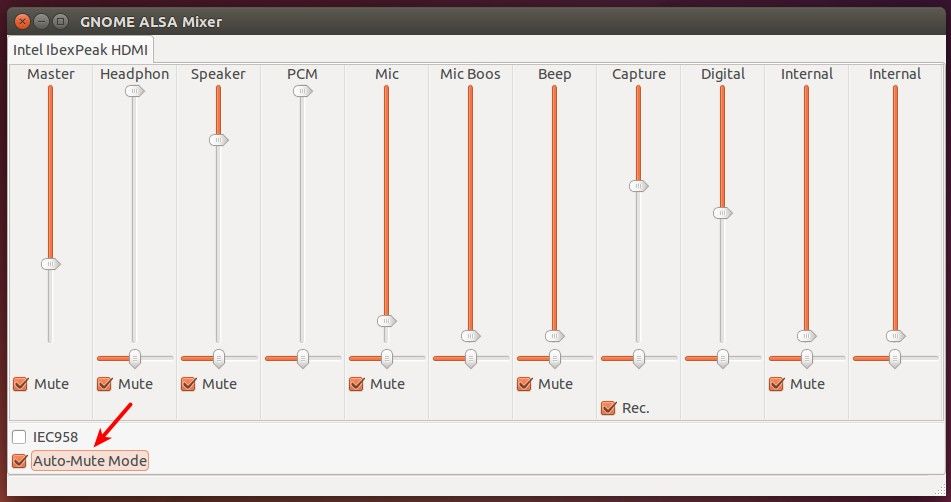Image resolution: width=951 pixels, height=502 pixels.
Task: Click the Speaker channel label
Action: 218,74
